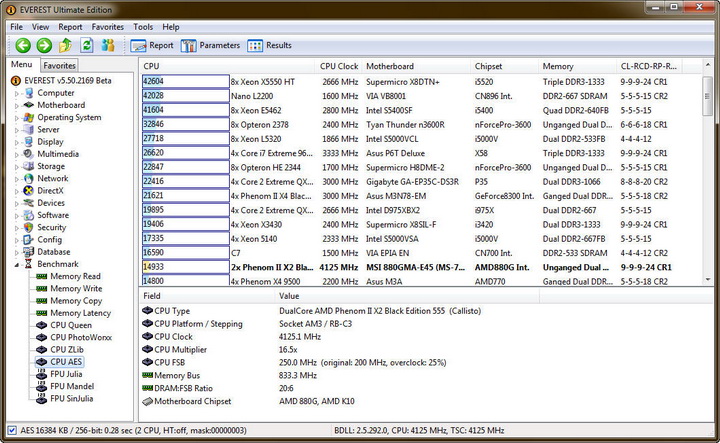Image resolution: width=720 pixels, height=443 pixels.
Task: Select the Database tree icon
Action: [29, 252]
